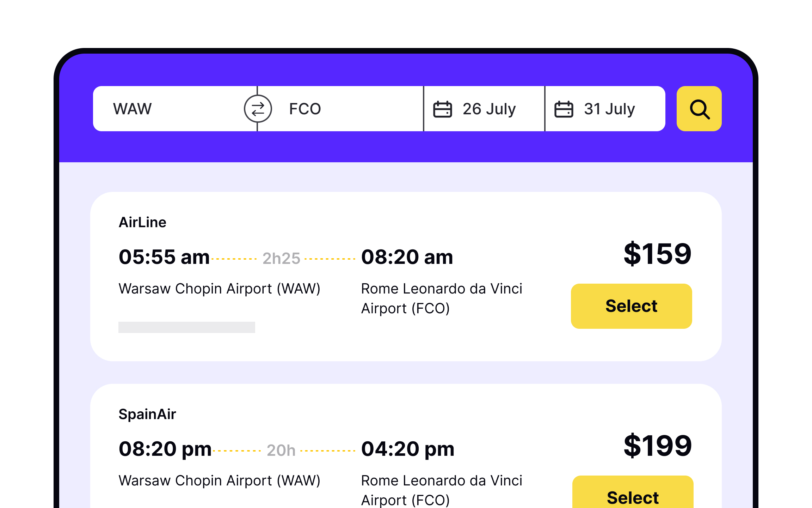The width and height of the screenshot is (812, 508).
Task: Click the calendar icon beside 31 July
Action: click(564, 109)
